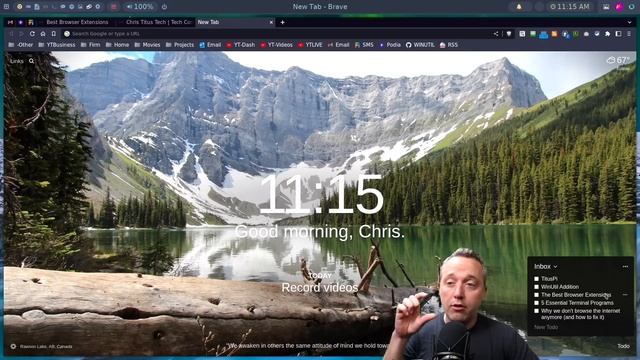Viewport: 640px width, 360px height.
Task: Click the reload page icon
Action: tap(32, 34)
